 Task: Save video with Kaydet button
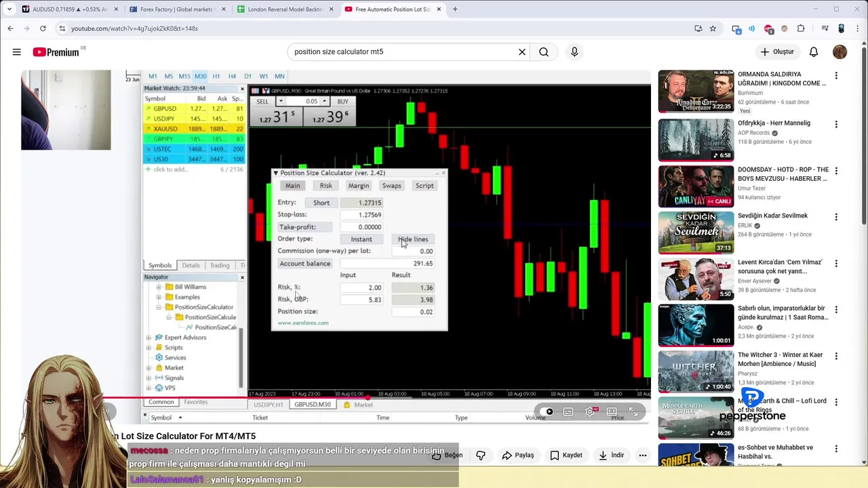[x=566, y=455]
